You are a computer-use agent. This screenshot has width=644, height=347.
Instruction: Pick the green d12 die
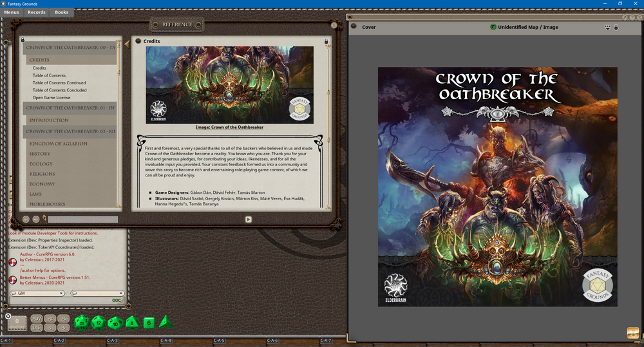click(x=98, y=323)
